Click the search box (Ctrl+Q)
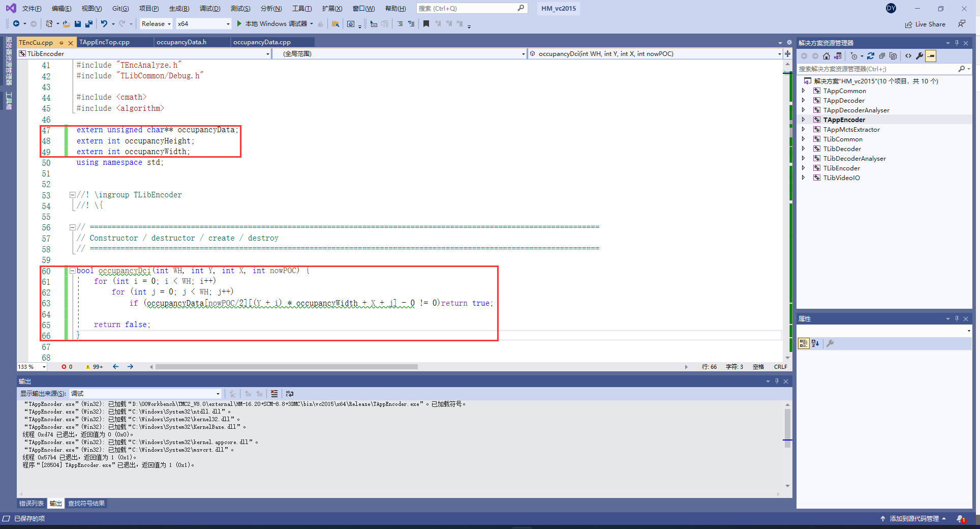Viewport: 980px width, 529px height. click(x=472, y=8)
